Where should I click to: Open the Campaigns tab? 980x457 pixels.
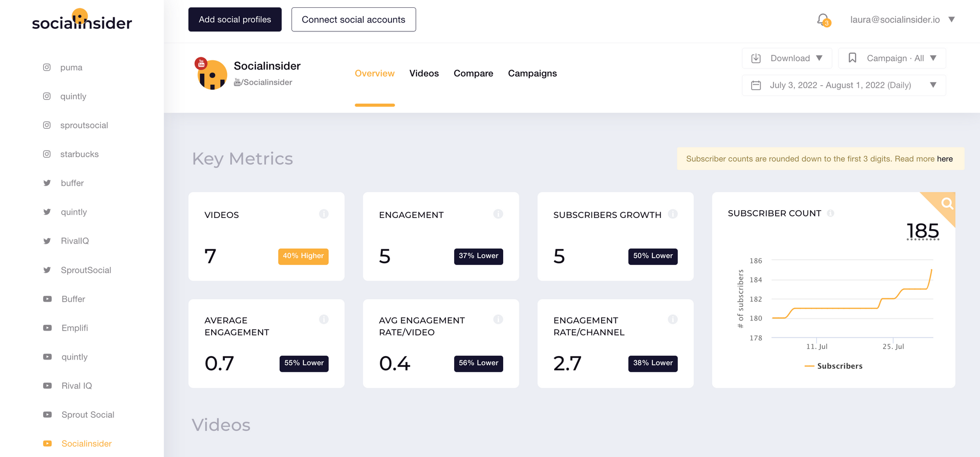coord(533,73)
